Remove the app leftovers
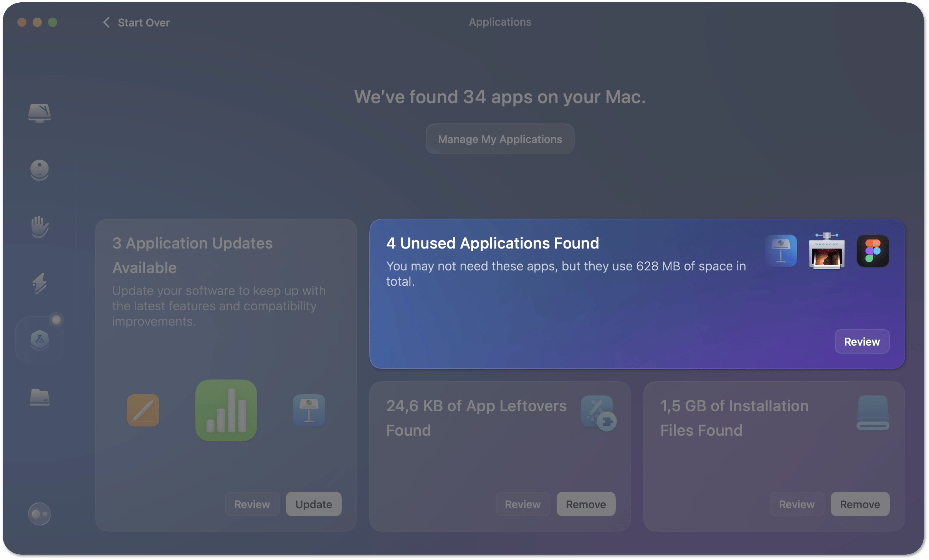Image resolution: width=929 pixels, height=560 pixels. pyautogui.click(x=586, y=504)
